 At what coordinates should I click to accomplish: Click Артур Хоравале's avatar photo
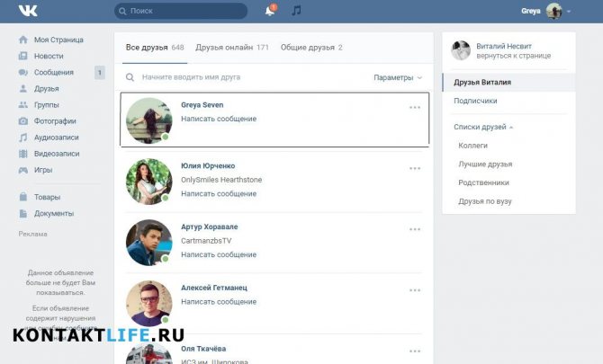149,243
